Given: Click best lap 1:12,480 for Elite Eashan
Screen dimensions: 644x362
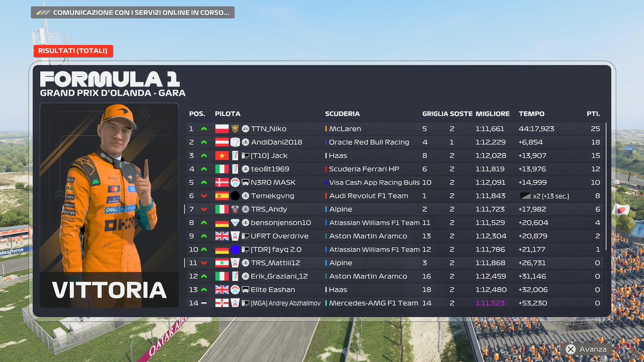Looking at the screenshot, I should [490, 290].
